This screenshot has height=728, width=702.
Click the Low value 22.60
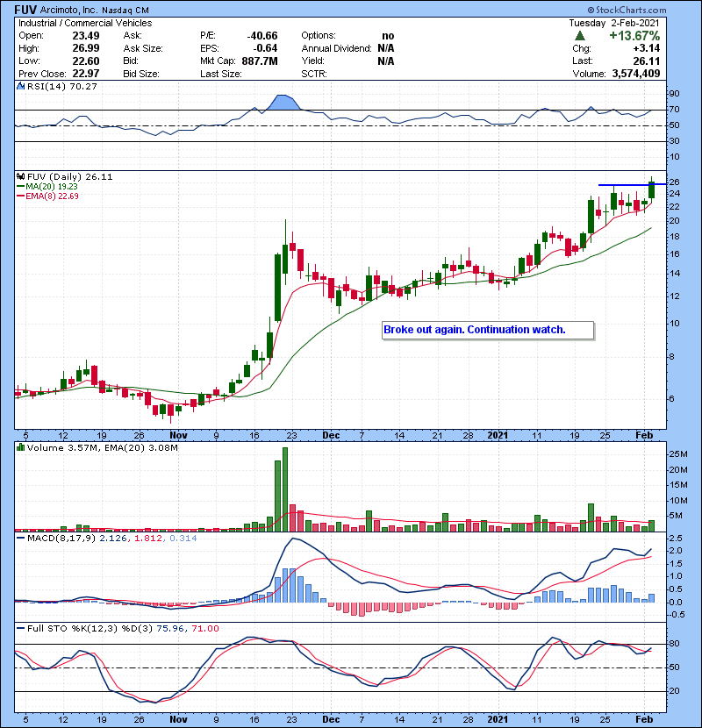point(86,61)
